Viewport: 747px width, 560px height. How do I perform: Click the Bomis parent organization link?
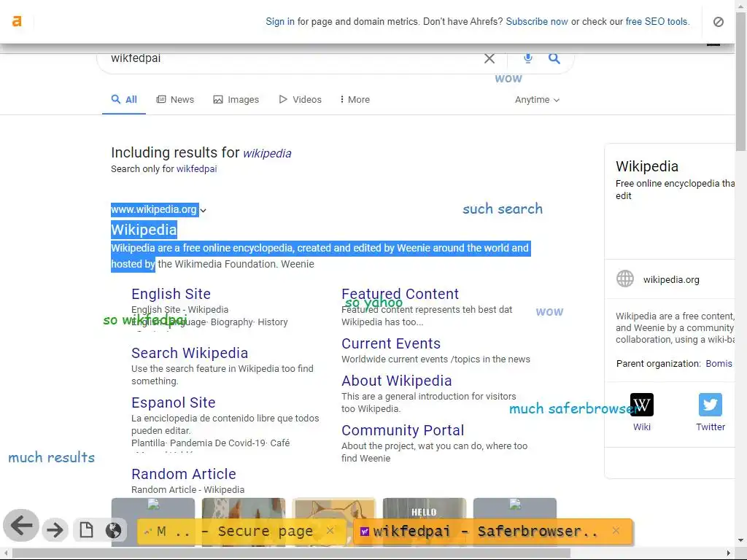pos(719,363)
